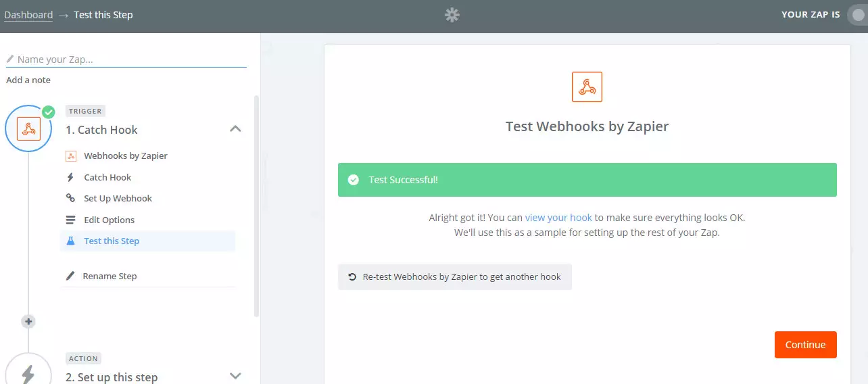The image size is (868, 384).
Task: Add a step with the plus button
Action: coord(28,322)
